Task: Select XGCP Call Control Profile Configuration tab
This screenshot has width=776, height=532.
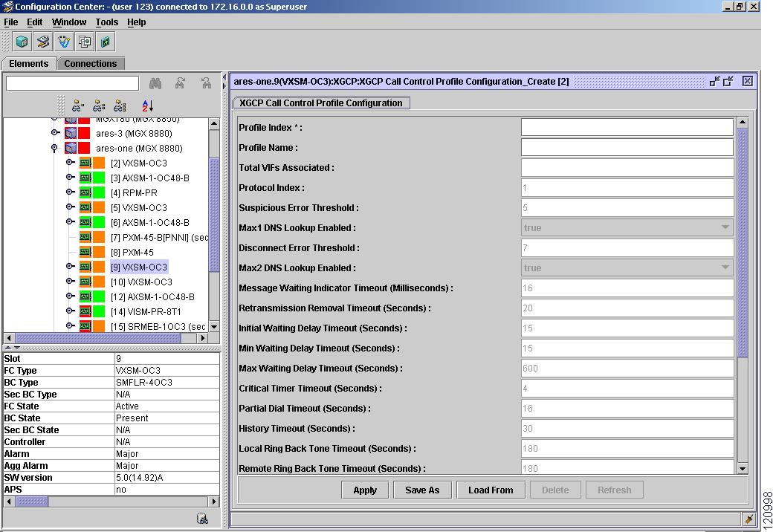Action: click(321, 103)
